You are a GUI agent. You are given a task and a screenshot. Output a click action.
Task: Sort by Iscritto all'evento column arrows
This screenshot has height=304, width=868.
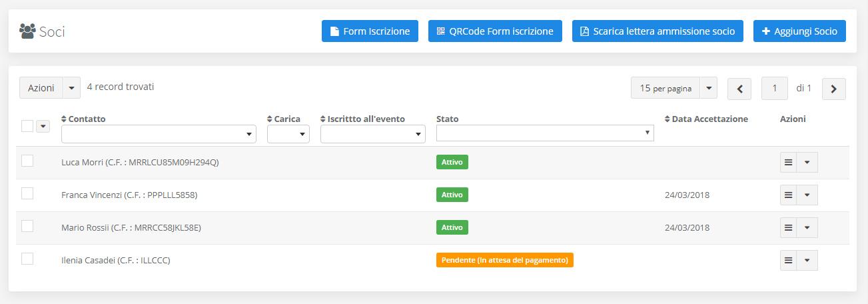pos(323,119)
